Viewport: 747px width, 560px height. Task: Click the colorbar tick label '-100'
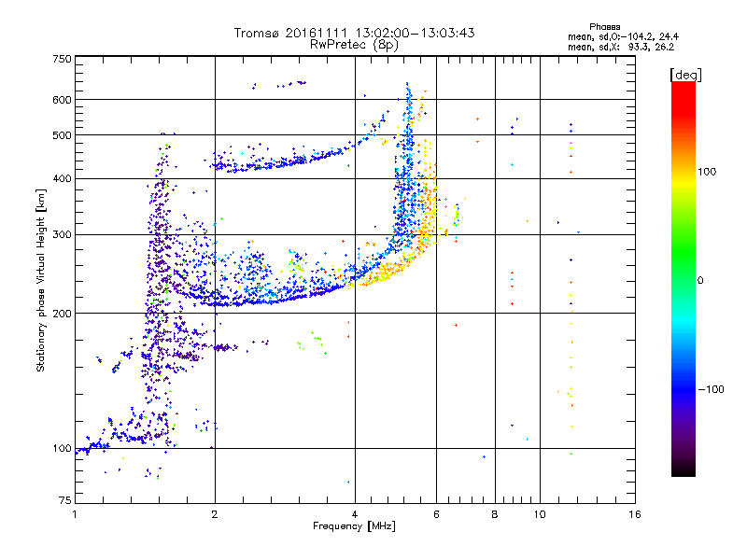(x=711, y=389)
